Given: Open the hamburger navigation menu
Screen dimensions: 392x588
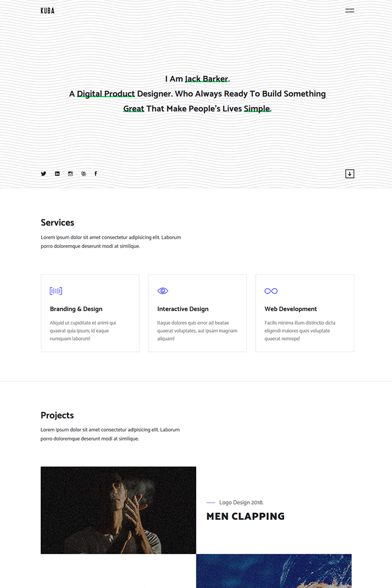Looking at the screenshot, I should pos(349,10).
